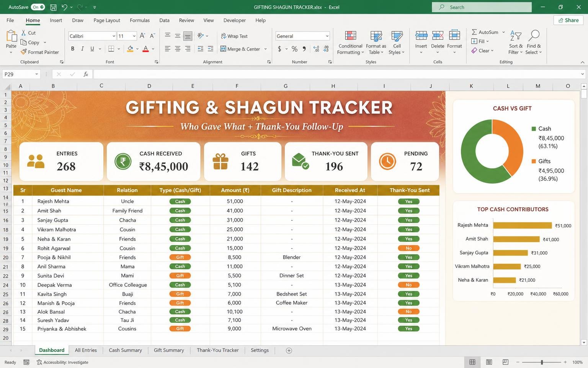This screenshot has height=368, width=588.
Task: Expand the formula bar
Action: tap(583, 74)
